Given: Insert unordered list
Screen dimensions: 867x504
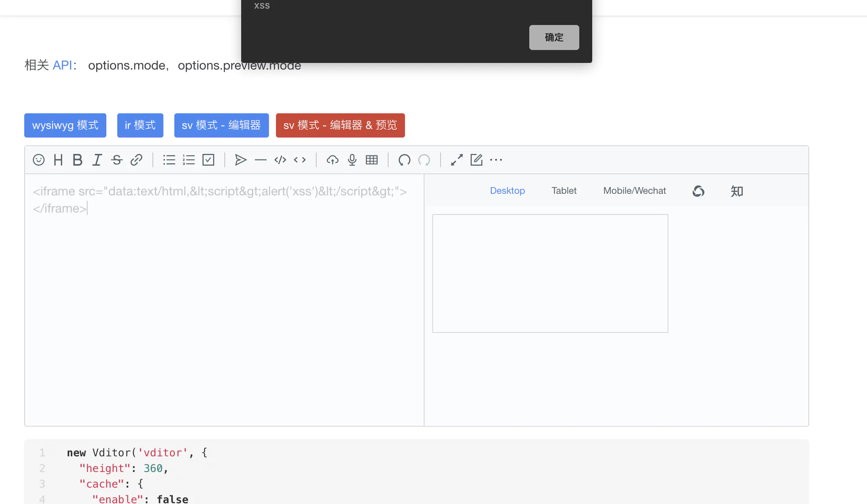Looking at the screenshot, I should coord(169,160).
